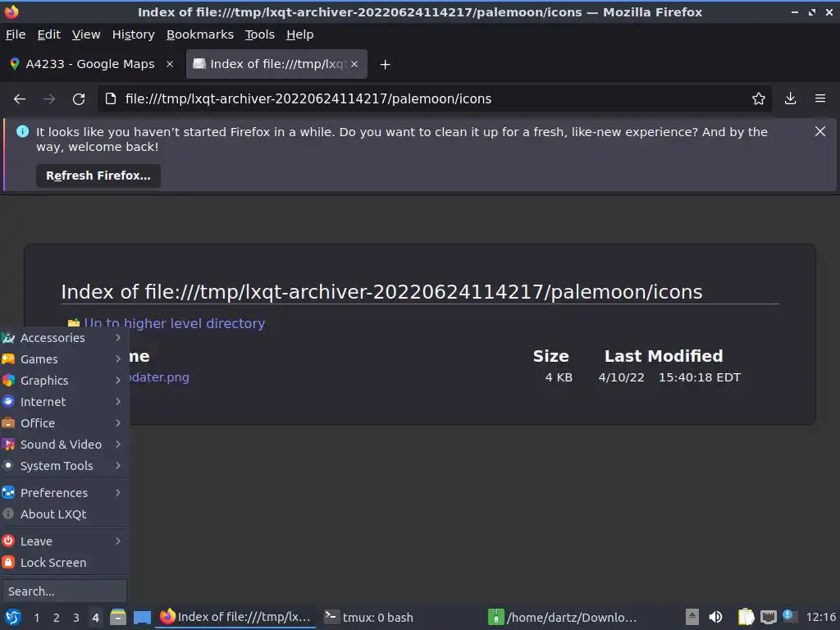Click the Accessories category icon
The image size is (840, 630).
coord(8,337)
